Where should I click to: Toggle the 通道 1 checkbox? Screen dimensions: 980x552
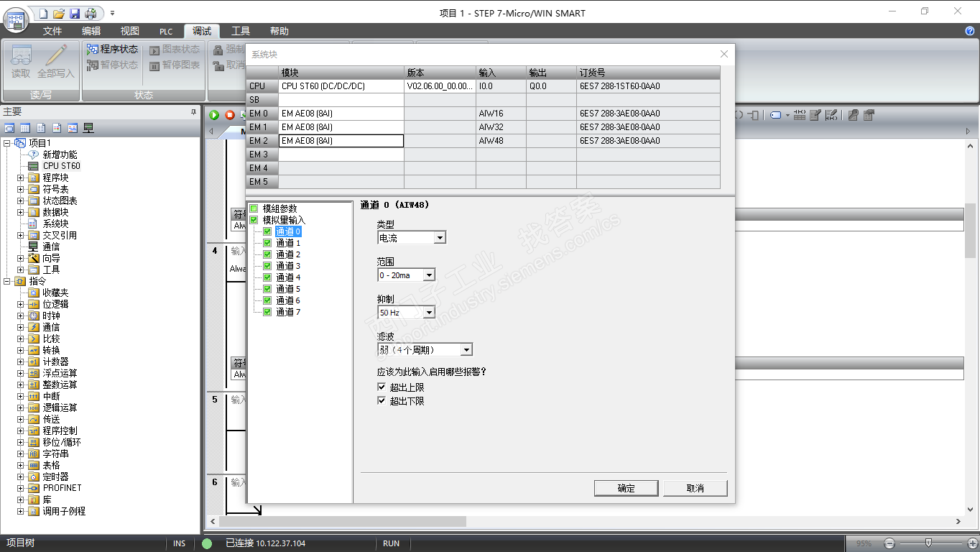[267, 243]
